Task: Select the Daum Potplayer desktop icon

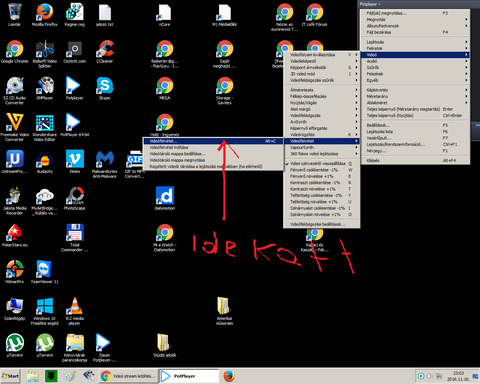Action: click(x=104, y=347)
